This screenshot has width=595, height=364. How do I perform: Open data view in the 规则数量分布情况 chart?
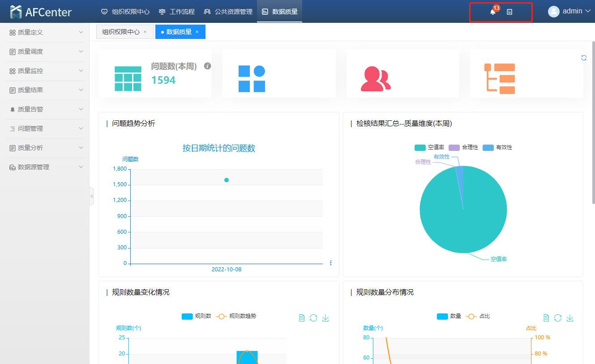[x=546, y=318]
